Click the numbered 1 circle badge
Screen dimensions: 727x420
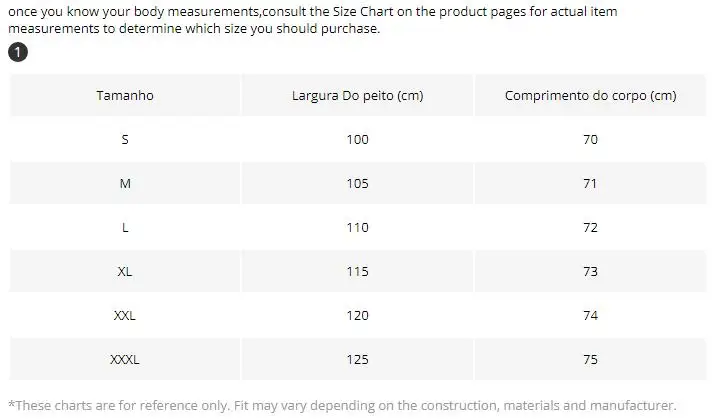point(18,52)
